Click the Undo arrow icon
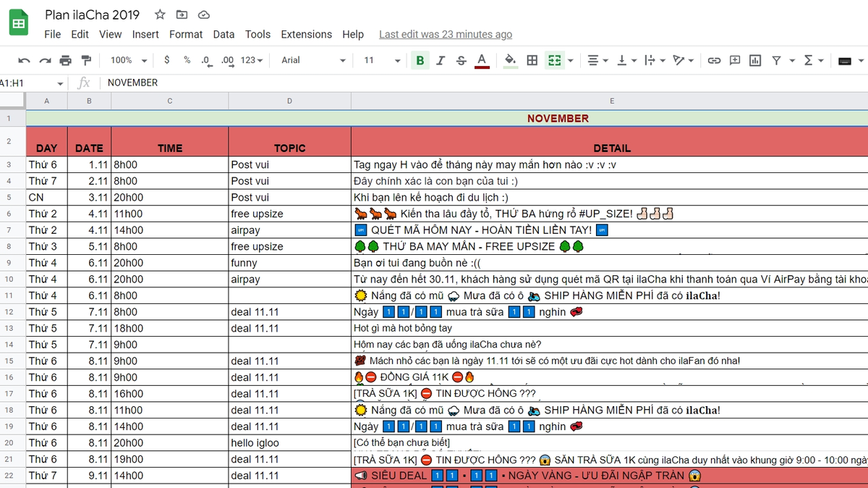Screen dimensions: 868x488 tap(25, 60)
